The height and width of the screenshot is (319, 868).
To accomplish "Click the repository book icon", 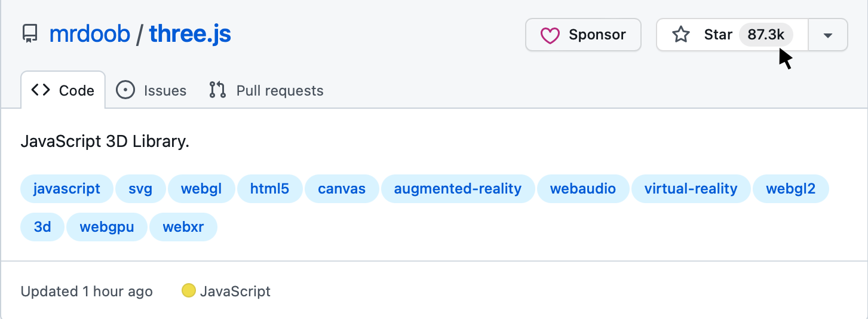I will [30, 35].
